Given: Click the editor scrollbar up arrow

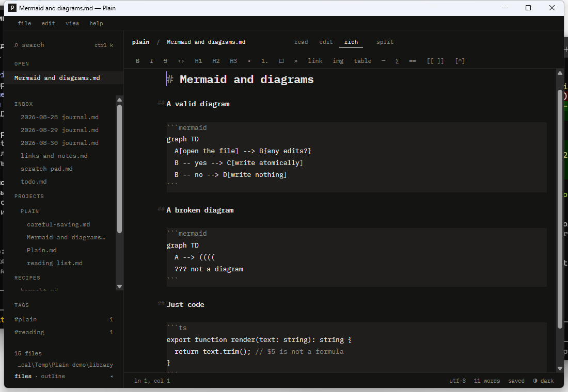Looking at the screenshot, I should [x=560, y=73].
